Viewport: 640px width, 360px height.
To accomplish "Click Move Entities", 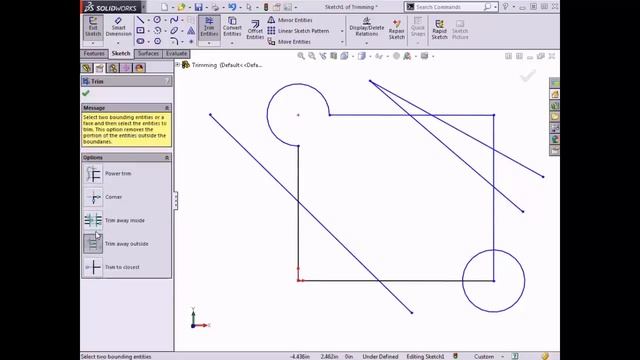I will point(289,42).
